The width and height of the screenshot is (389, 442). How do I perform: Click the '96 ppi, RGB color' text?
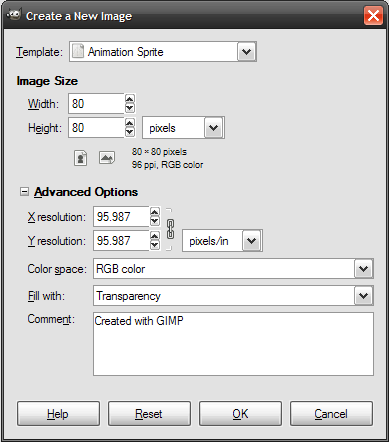167,165
